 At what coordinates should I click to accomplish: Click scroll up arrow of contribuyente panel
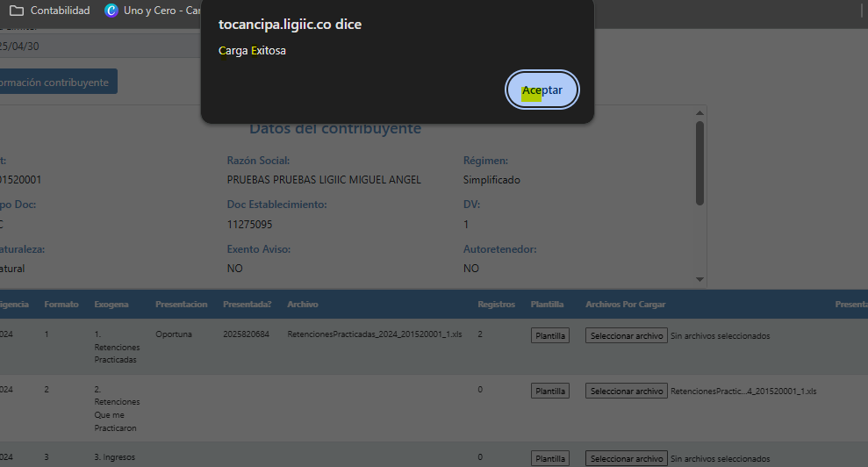699,113
